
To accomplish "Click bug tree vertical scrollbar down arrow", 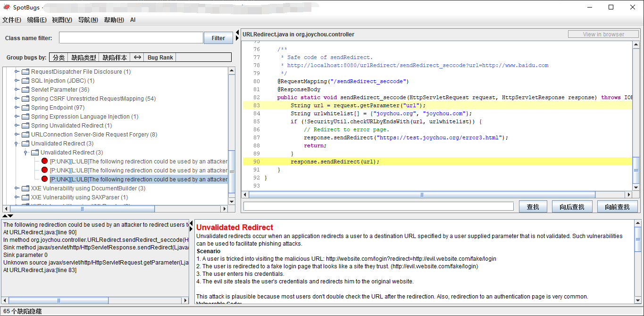I will point(231,202).
